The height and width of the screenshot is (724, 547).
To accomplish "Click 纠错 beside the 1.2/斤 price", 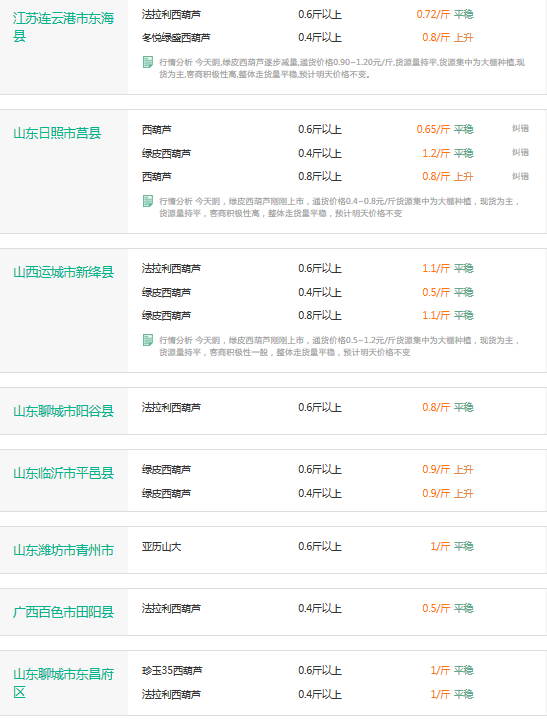I will pos(520,152).
